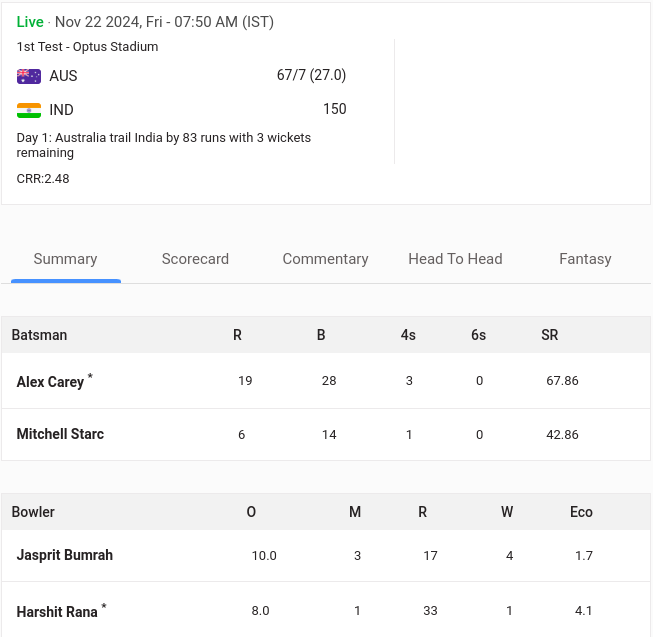
Task: Open Mitchell Starc's player profile
Action: (60, 434)
